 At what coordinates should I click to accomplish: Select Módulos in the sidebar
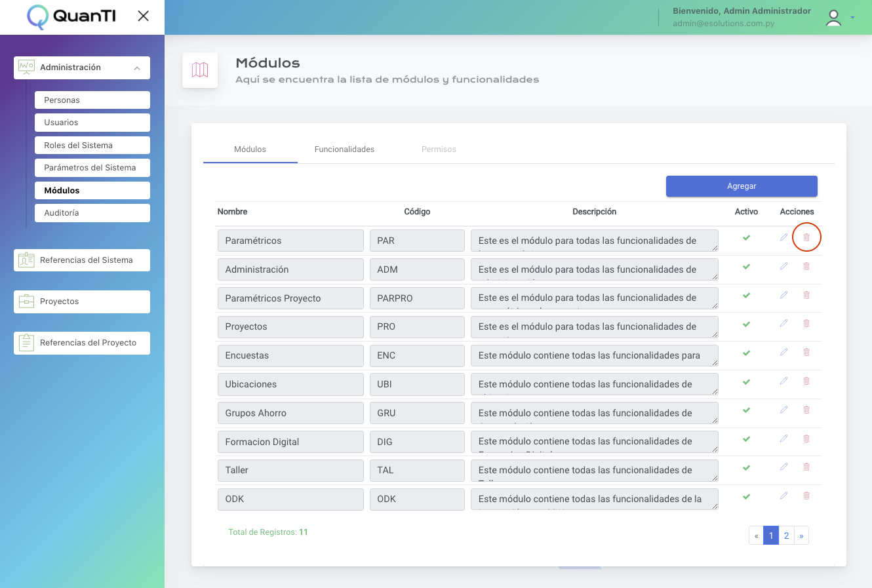point(92,191)
